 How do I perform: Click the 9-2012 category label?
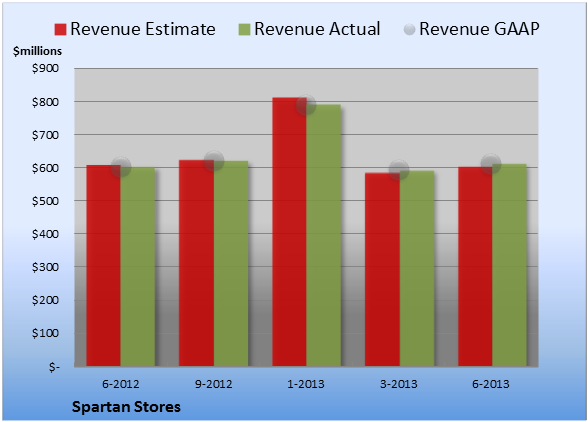pos(214,384)
